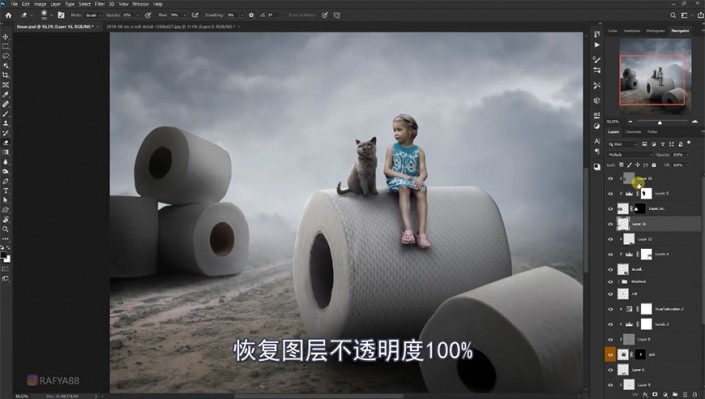The width and height of the screenshot is (705, 399).
Task: Open the Image menu
Action: pos(40,4)
